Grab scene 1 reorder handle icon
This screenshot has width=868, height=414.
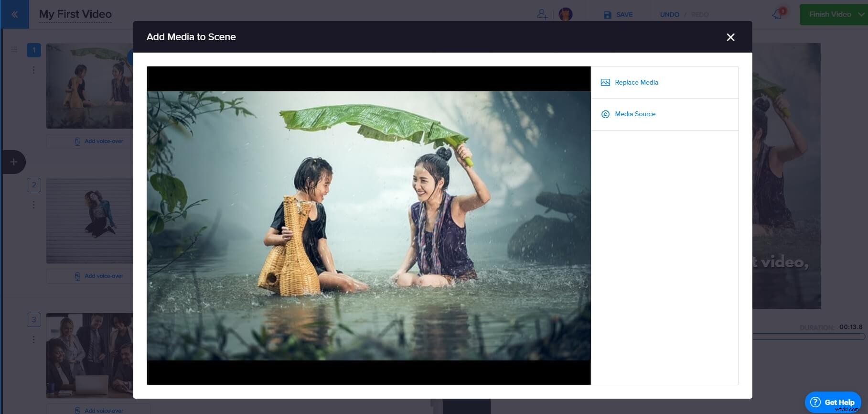pos(14,49)
